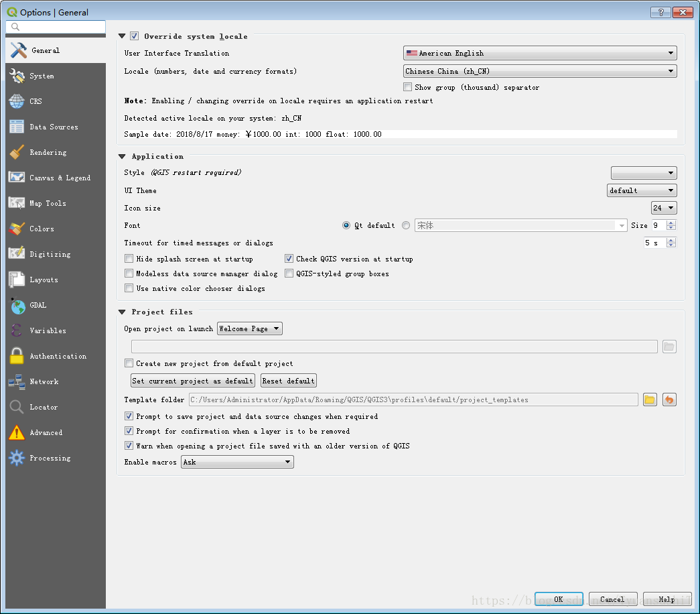This screenshot has height=614, width=700.
Task: Switch to the CRS options page
Action: tap(56, 101)
